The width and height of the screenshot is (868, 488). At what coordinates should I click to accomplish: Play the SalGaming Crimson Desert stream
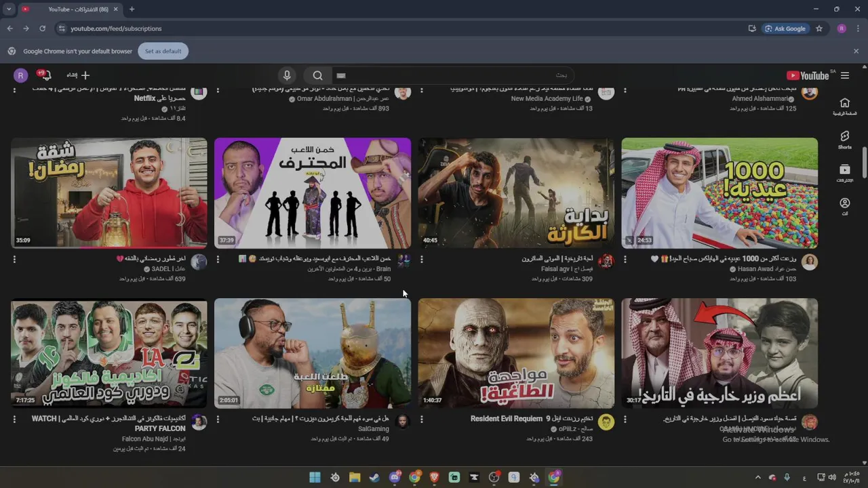313,354
